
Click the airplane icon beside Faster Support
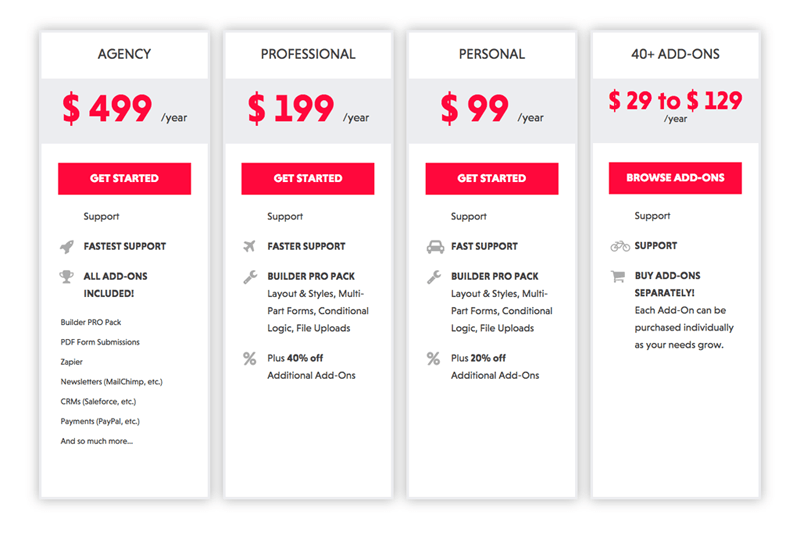click(x=249, y=246)
